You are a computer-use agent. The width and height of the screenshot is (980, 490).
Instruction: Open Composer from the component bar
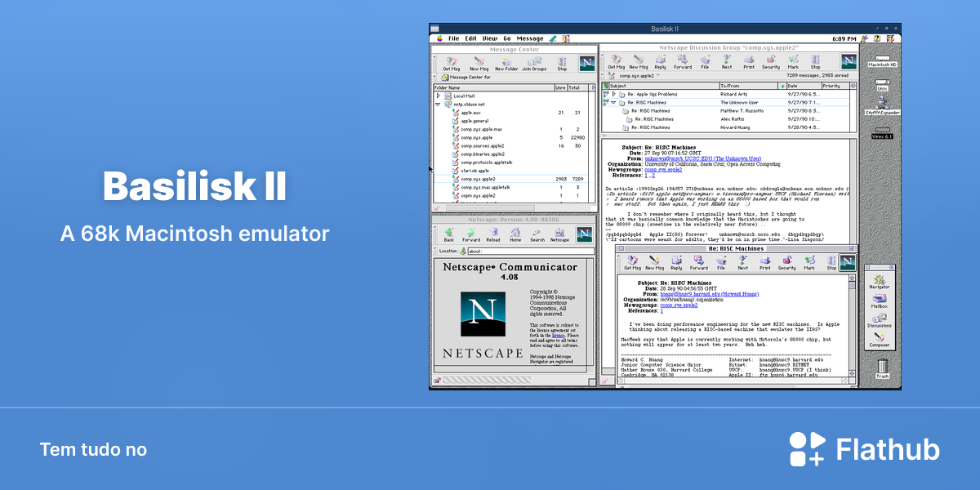(x=880, y=339)
